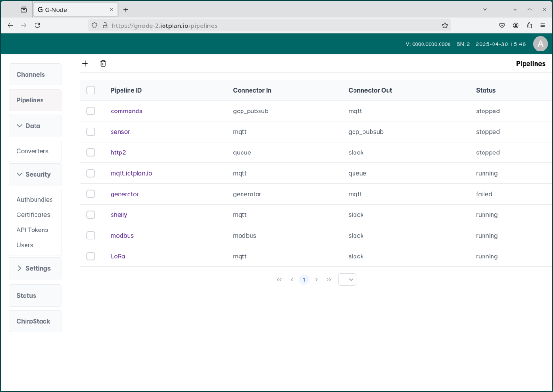This screenshot has height=392, width=553.
Task: Click the Connector In column header
Action: coord(252,90)
